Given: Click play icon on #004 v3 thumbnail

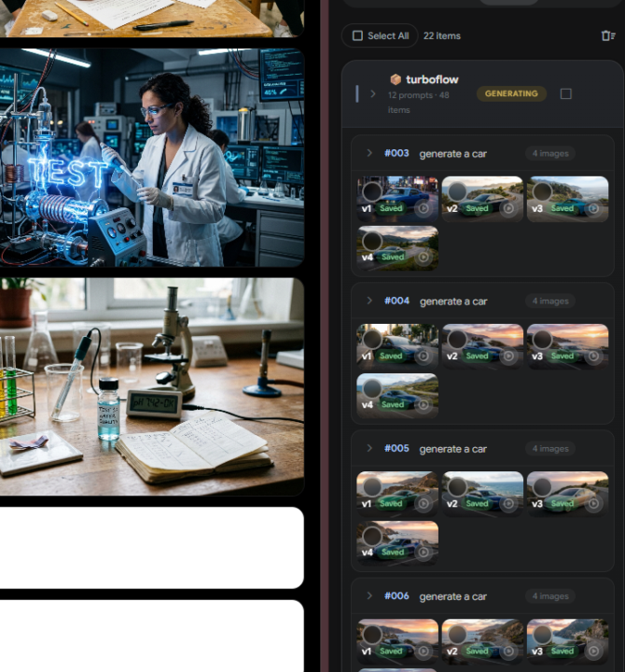Looking at the screenshot, I should pyautogui.click(x=593, y=356).
